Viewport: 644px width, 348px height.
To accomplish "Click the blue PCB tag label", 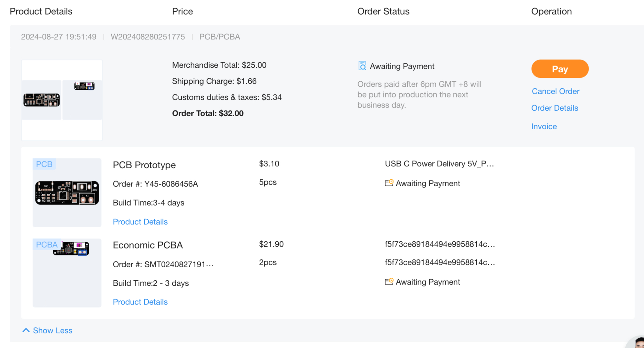I will click(44, 164).
